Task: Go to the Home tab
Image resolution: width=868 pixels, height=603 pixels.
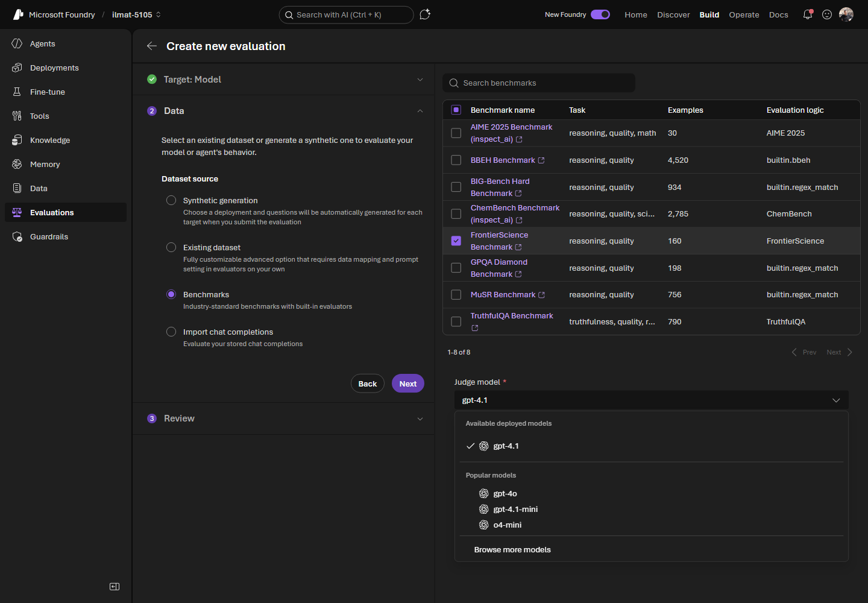Action: [x=636, y=14]
